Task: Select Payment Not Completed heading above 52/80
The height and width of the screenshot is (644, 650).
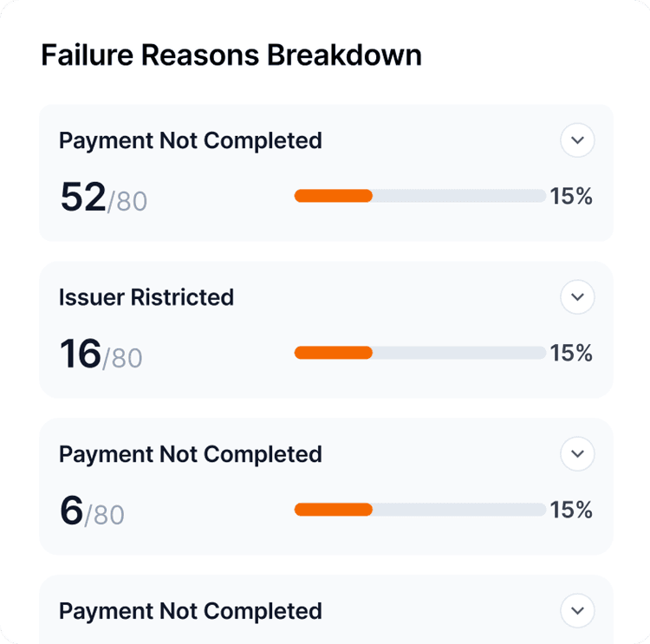Action: point(191,140)
